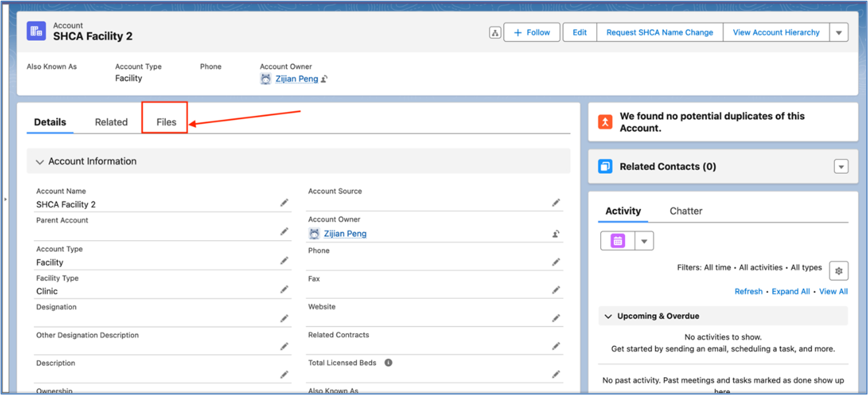Viewport: 868px width, 395px height.
Task: Change Account Owner icon in details
Action: click(x=556, y=233)
